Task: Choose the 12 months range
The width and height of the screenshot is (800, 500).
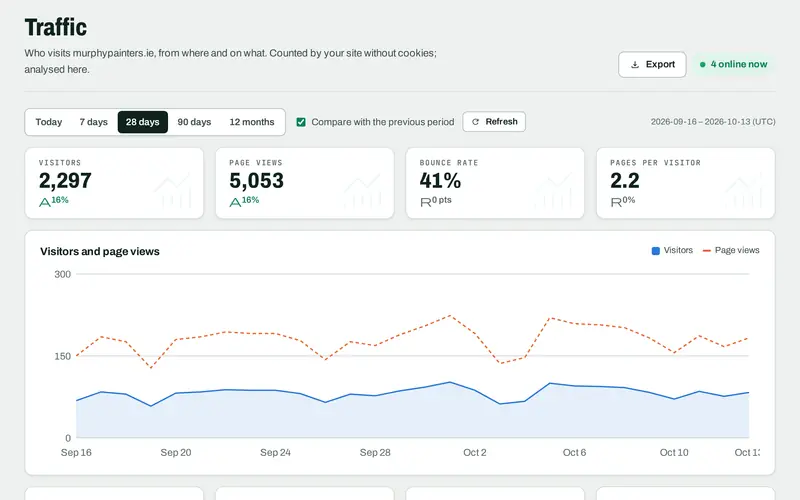Action: coord(252,122)
